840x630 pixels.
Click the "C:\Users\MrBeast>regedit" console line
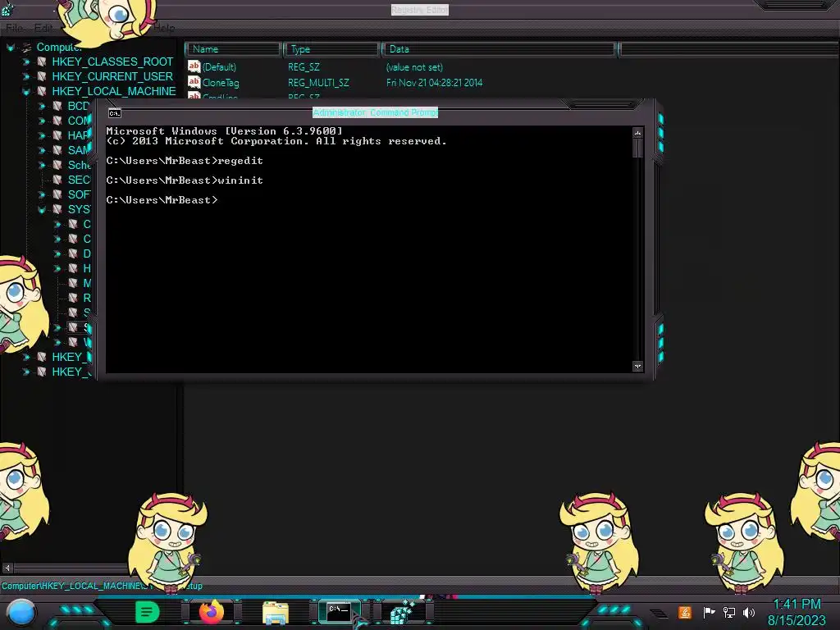[x=185, y=161]
